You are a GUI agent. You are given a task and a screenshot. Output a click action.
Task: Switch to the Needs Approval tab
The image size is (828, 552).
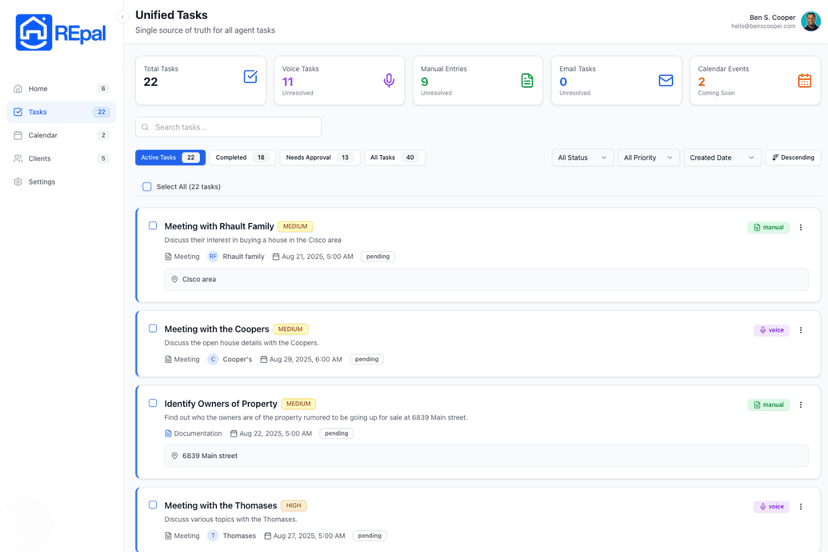[319, 158]
